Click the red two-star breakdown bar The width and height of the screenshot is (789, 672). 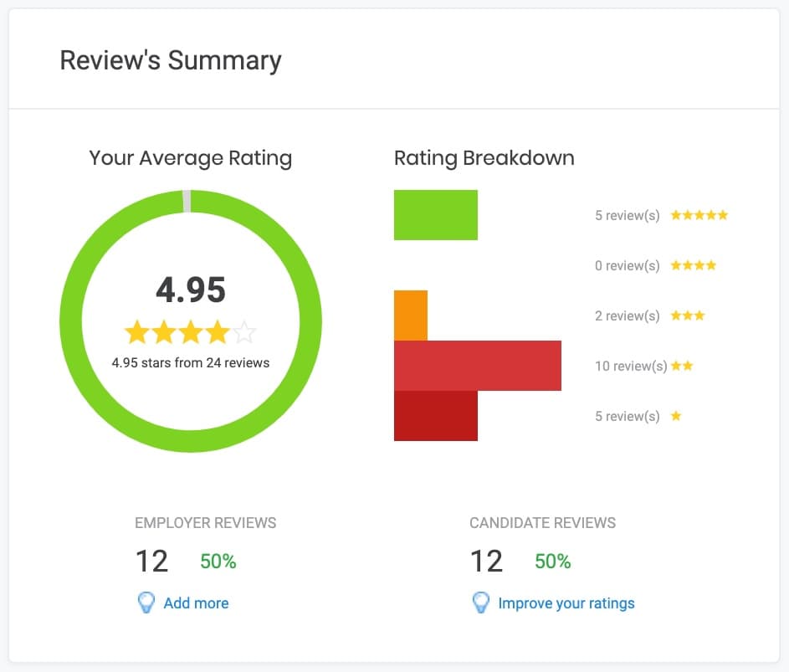coord(478,366)
